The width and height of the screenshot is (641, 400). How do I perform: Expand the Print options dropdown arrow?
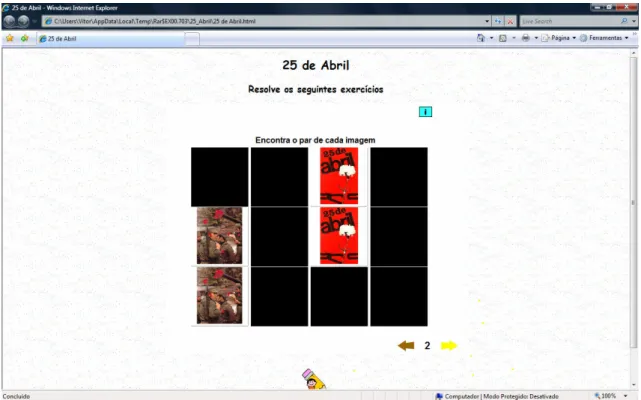point(536,38)
